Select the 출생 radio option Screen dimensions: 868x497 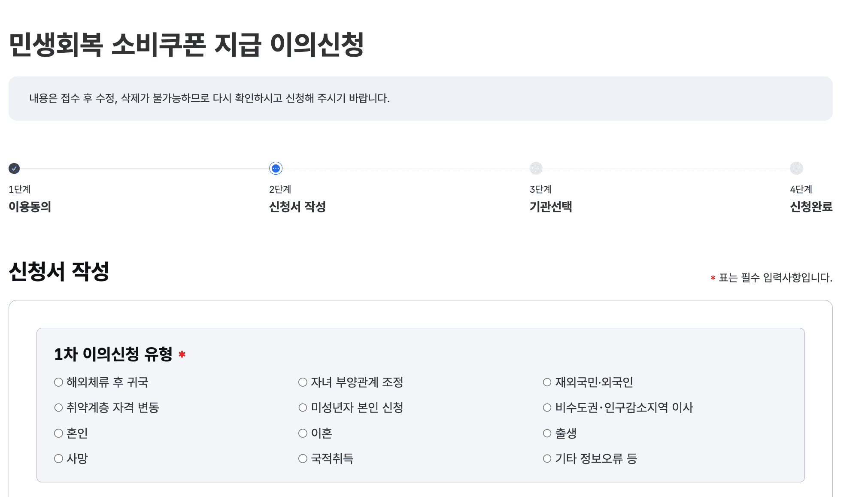547,433
